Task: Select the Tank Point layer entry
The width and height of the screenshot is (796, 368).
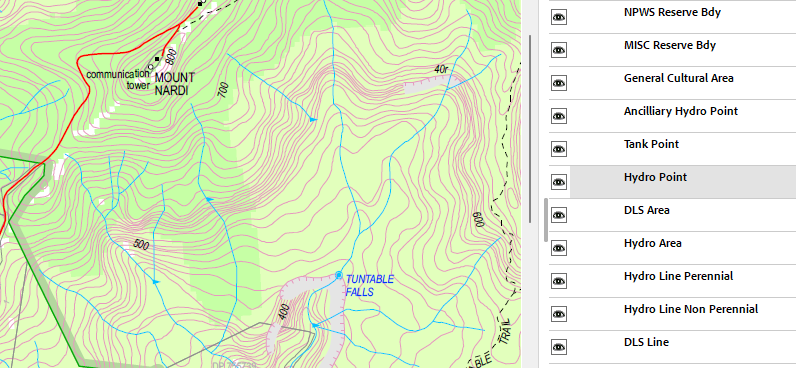Action: click(683, 149)
